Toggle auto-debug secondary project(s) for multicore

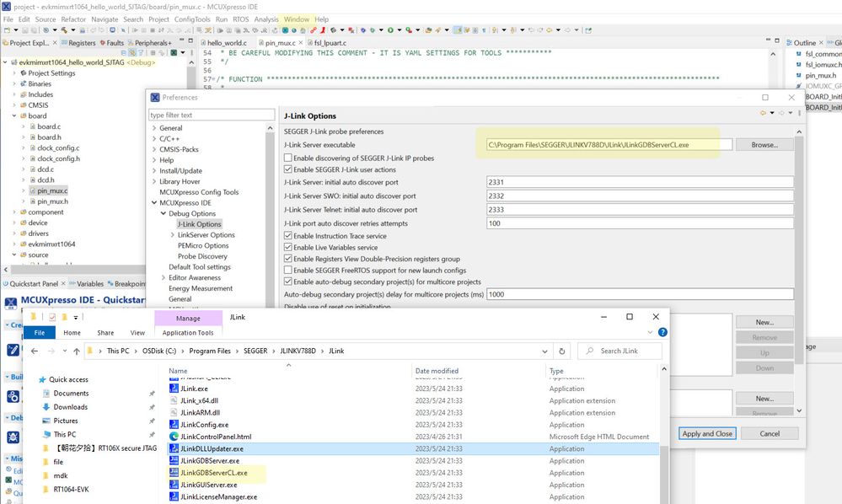(287, 281)
